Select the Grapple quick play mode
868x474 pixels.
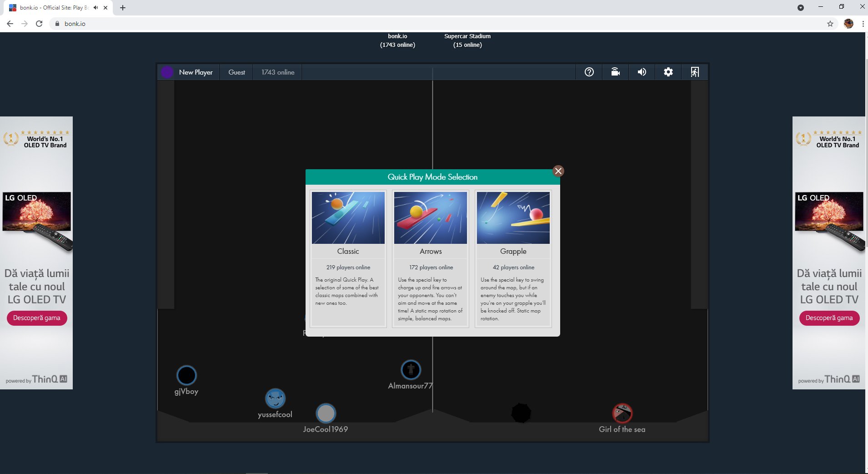(513, 218)
